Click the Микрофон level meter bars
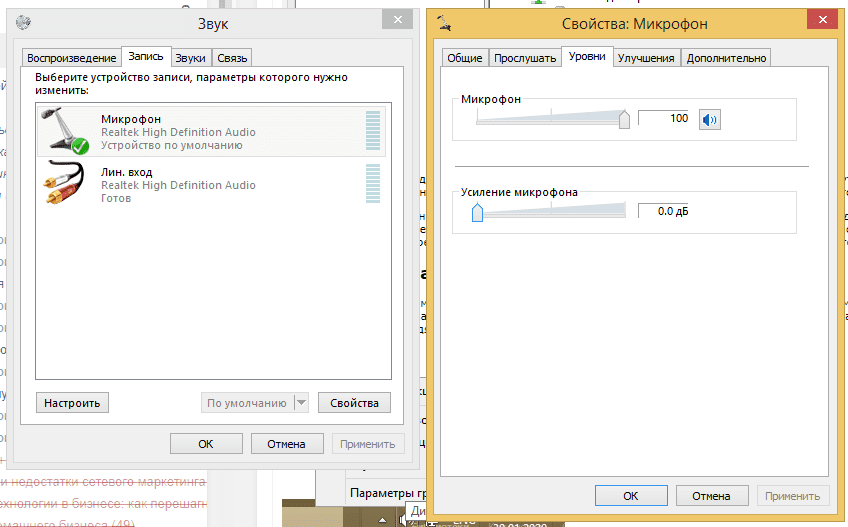 pyautogui.click(x=373, y=131)
